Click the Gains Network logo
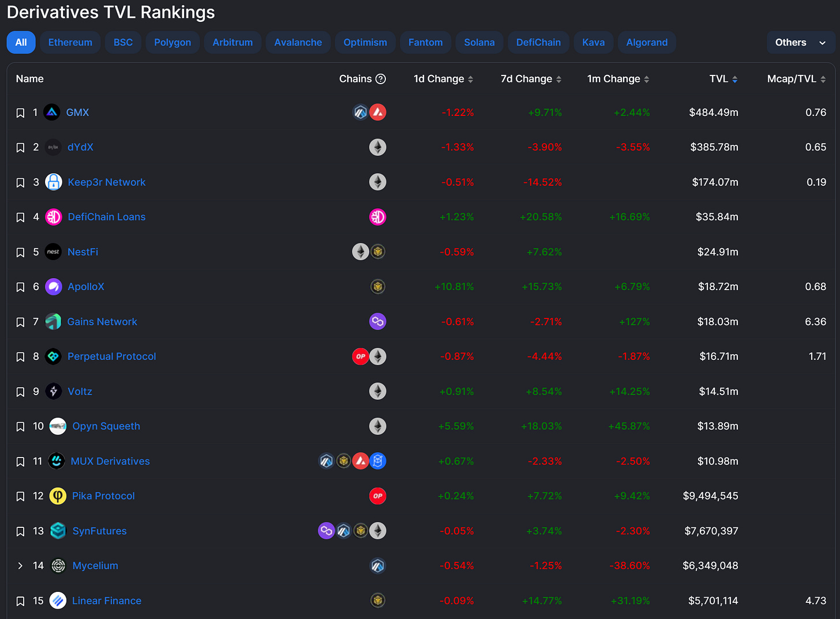The width and height of the screenshot is (840, 619). click(53, 322)
